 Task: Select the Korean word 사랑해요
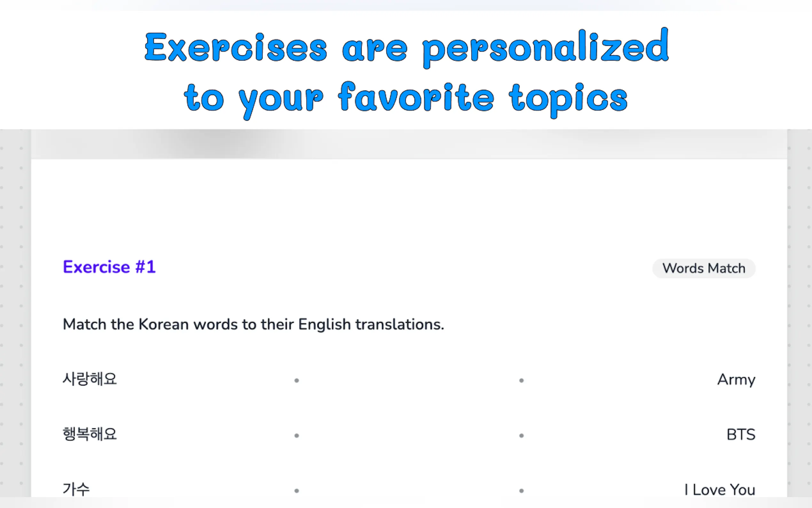tap(90, 379)
